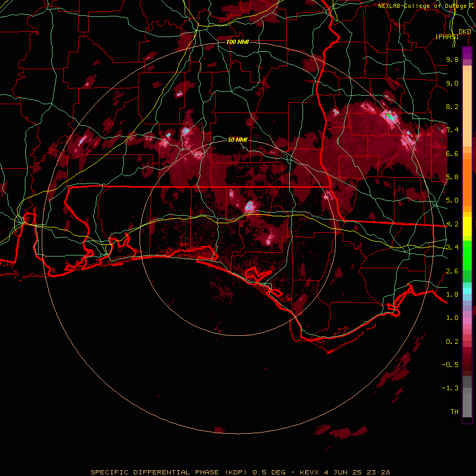Pick the cyan segment of the color bar
Viewport: 476px width, 476px height.
pos(467,291)
